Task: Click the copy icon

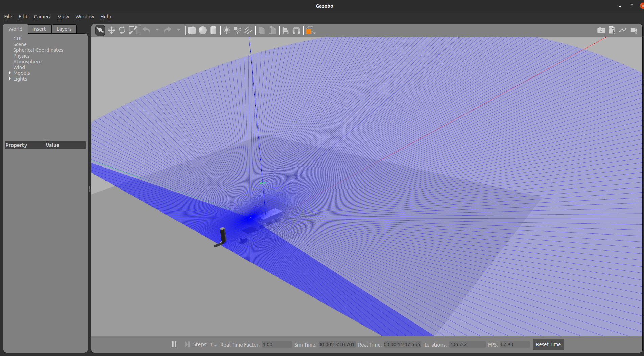Action: [261, 30]
